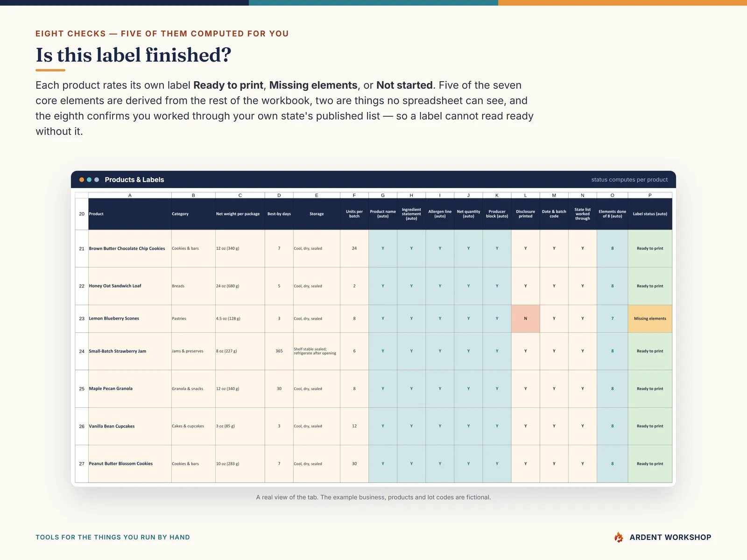Viewport: 747px width, 560px height.
Task: Select row 23 number header
Action: (82, 319)
